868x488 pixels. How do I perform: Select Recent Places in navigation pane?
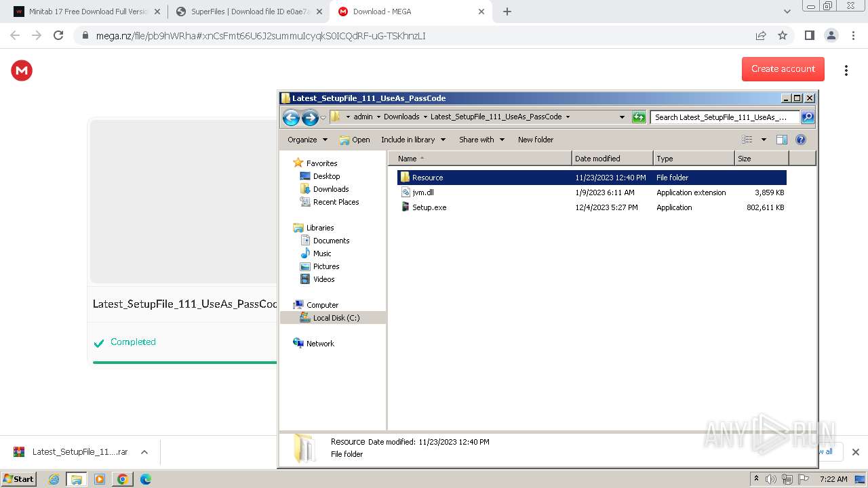pyautogui.click(x=336, y=202)
